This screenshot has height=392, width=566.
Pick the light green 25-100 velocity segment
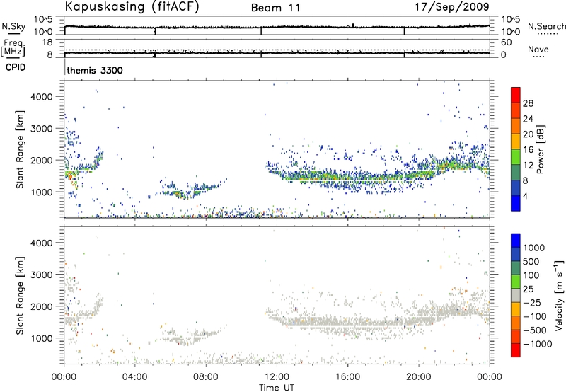point(516,282)
